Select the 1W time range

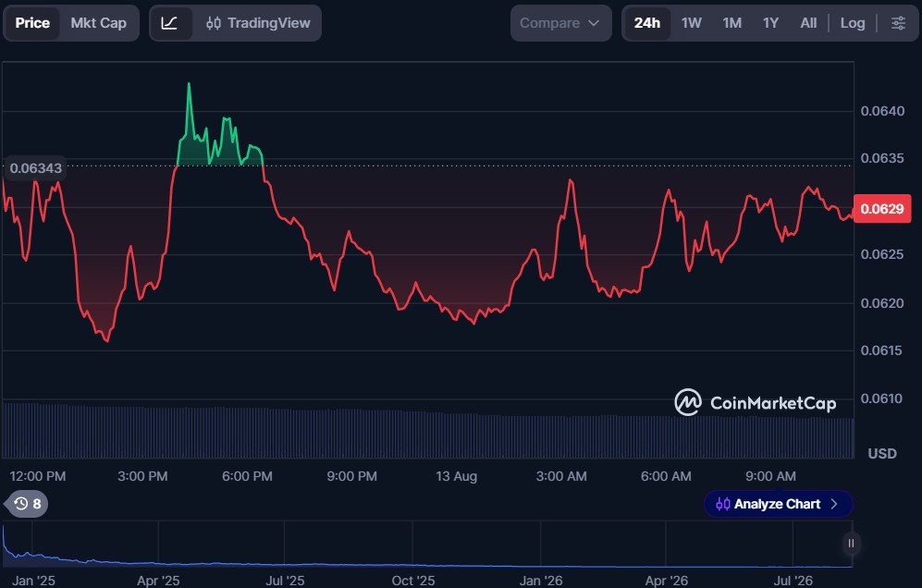pos(692,23)
